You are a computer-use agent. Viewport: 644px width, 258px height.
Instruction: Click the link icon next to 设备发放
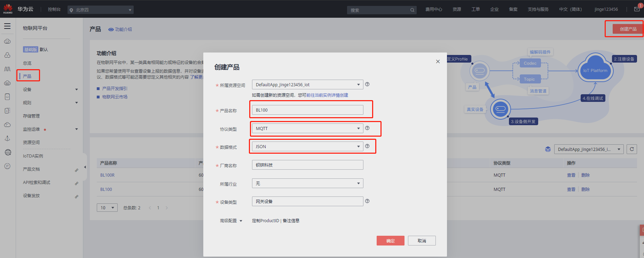click(77, 196)
